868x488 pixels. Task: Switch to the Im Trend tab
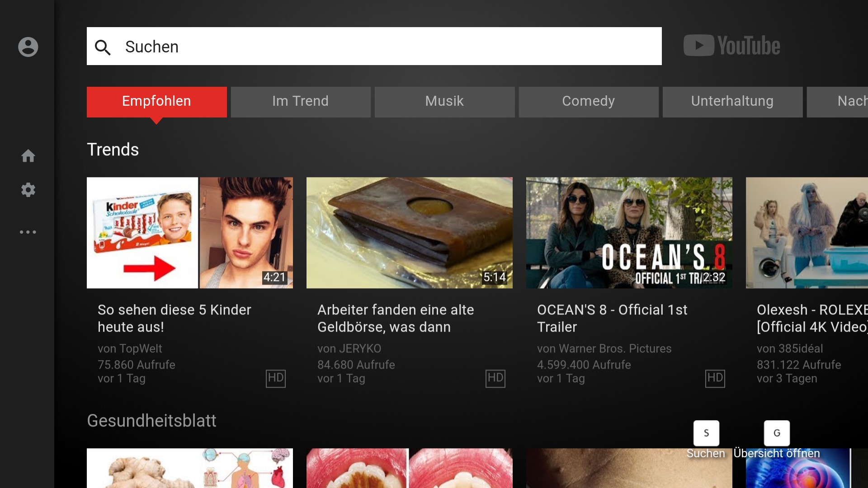(300, 101)
